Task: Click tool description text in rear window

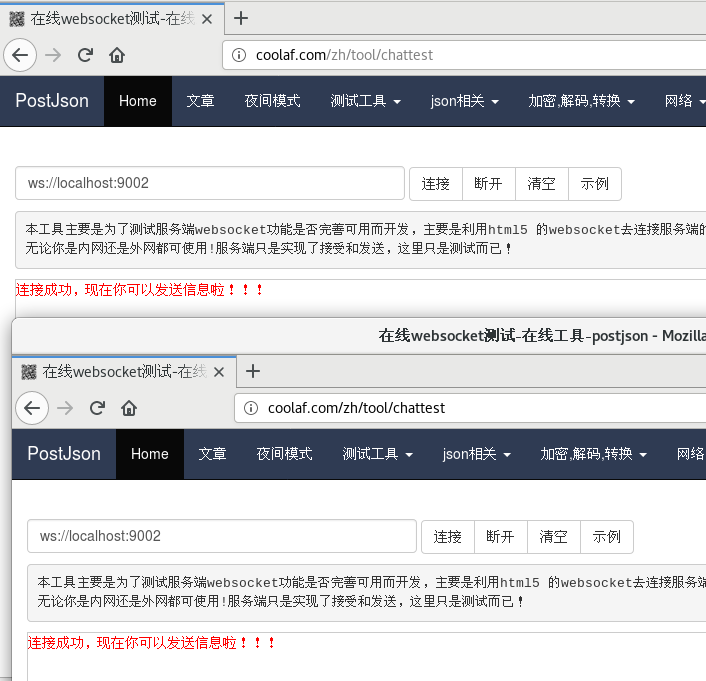Action: click(365, 239)
